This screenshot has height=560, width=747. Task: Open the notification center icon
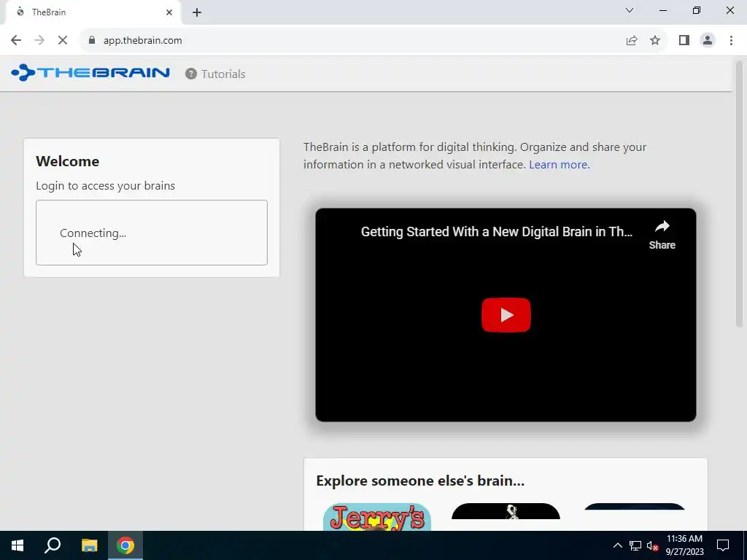tap(723, 545)
